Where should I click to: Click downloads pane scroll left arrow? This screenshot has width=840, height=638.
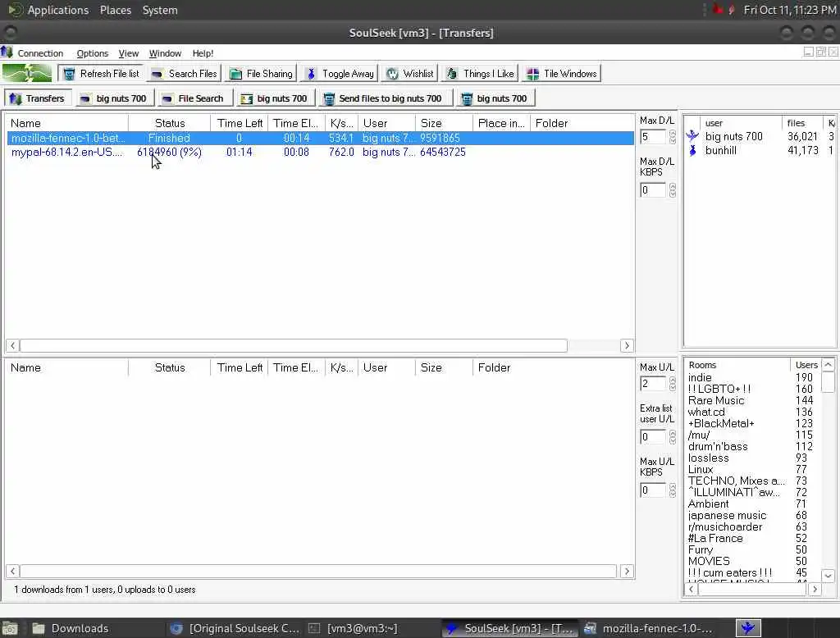[x=13, y=345]
